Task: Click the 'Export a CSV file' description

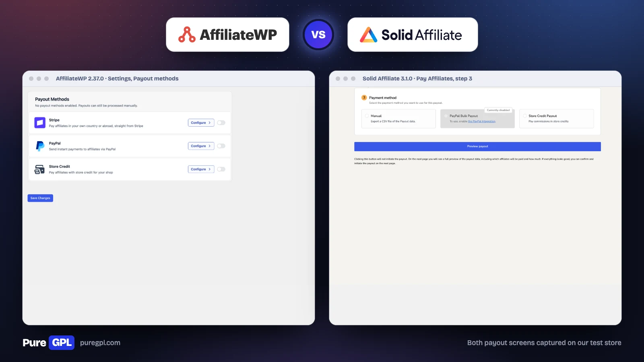Action: click(393, 121)
